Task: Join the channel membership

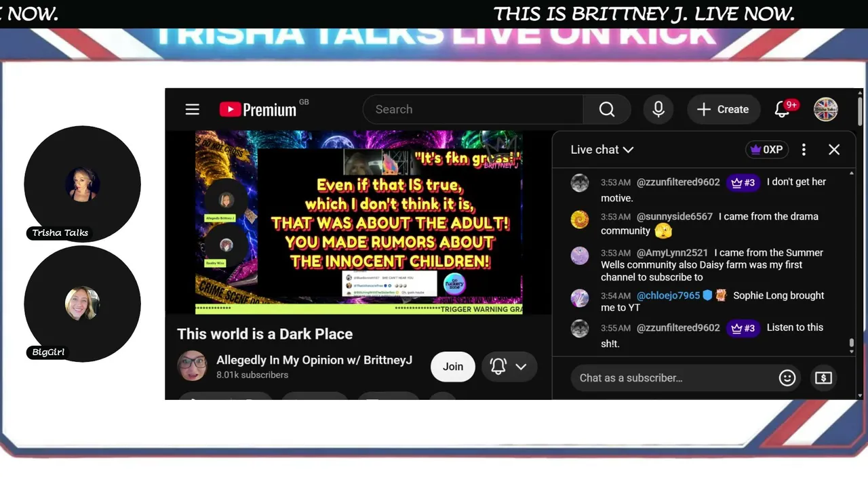Action: tap(453, 367)
